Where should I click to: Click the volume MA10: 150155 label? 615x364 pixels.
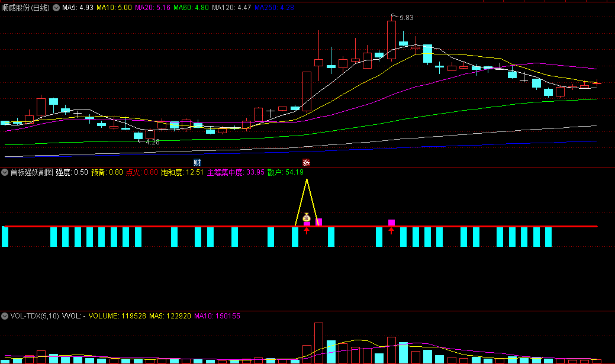pos(217,315)
